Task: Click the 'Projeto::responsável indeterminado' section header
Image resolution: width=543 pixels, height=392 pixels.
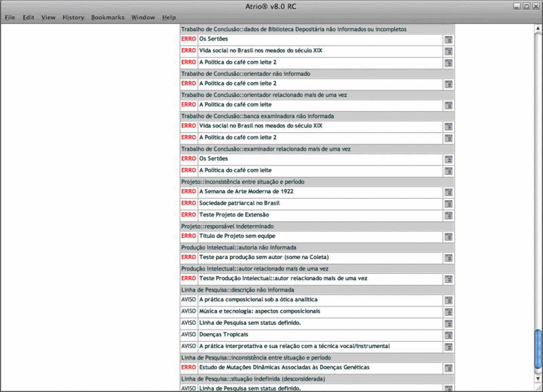Action: click(228, 226)
